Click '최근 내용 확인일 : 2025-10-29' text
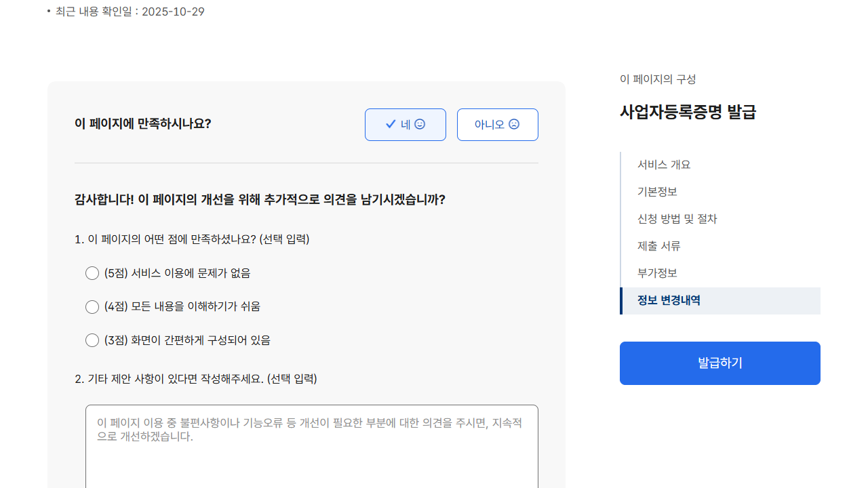This screenshot has height=488, width=868. pyautogui.click(x=130, y=12)
